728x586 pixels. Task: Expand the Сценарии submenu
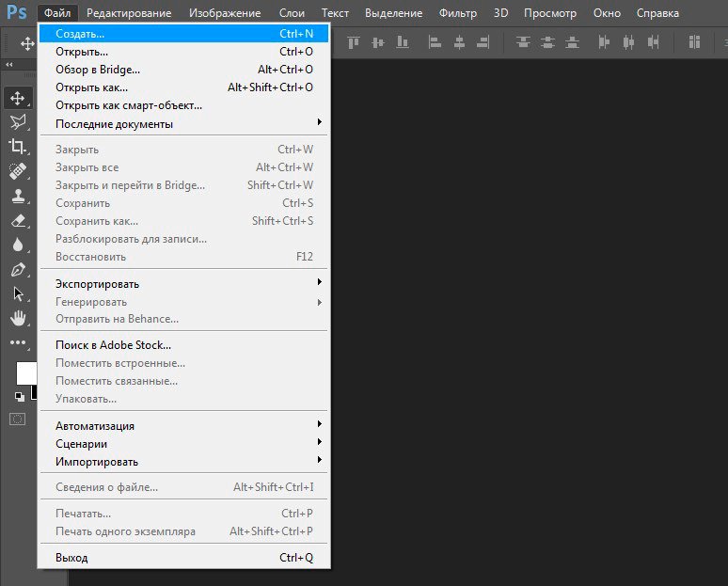click(x=183, y=443)
